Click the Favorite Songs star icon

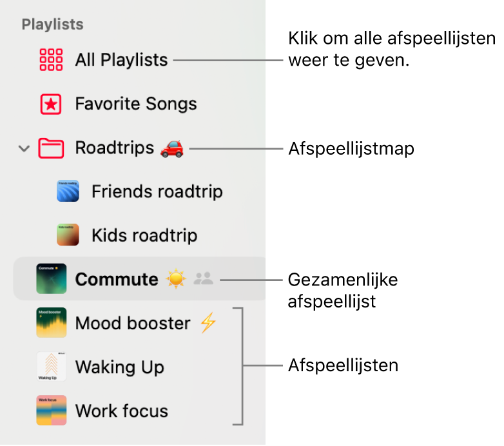click(51, 104)
